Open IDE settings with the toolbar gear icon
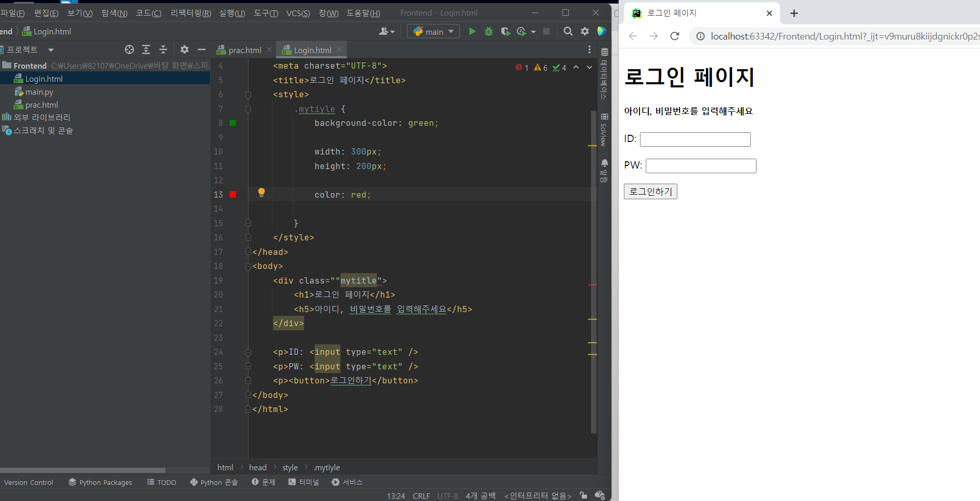The width and height of the screenshot is (980, 501). tap(585, 31)
